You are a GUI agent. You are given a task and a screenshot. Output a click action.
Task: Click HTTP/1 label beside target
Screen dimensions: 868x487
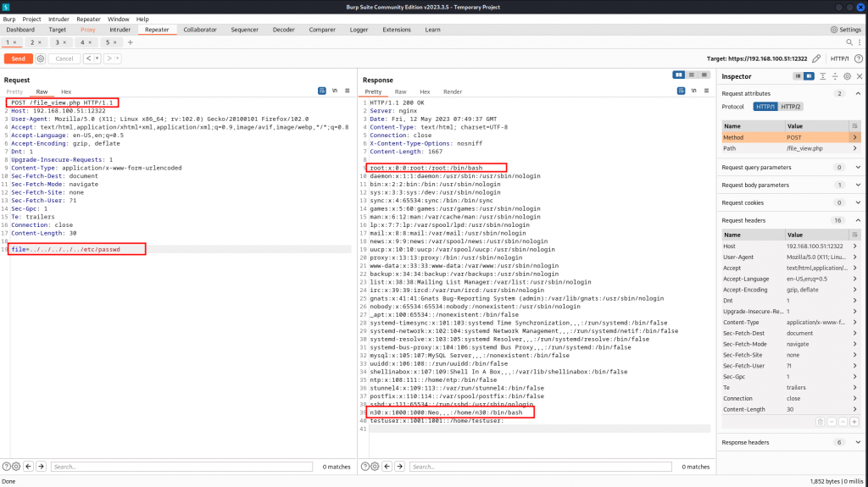click(x=839, y=58)
